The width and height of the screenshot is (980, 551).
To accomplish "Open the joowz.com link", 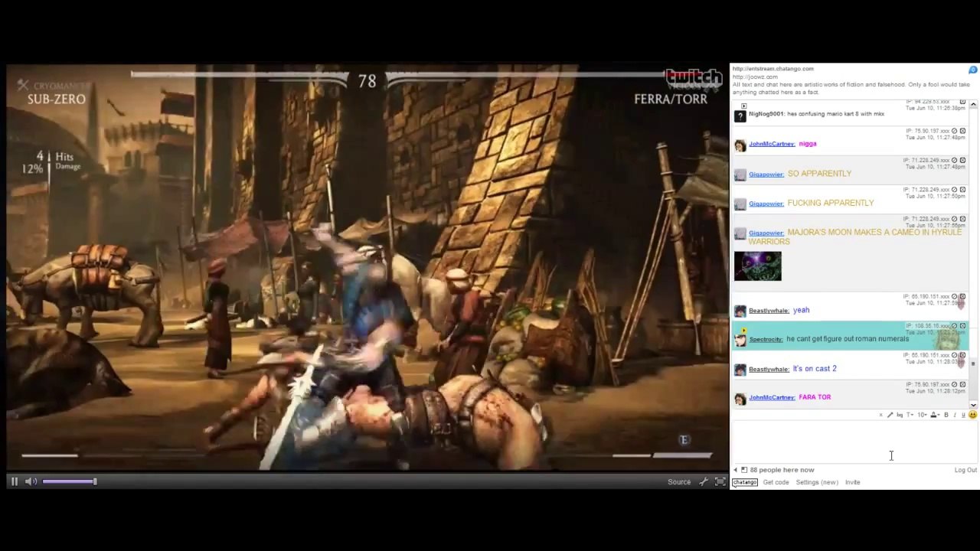I will (x=755, y=77).
